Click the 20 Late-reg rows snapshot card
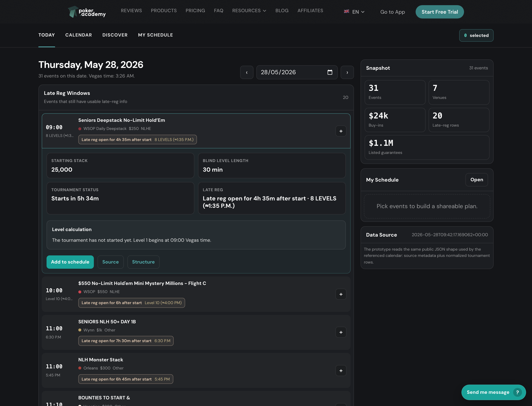The image size is (532, 406). coord(459,120)
